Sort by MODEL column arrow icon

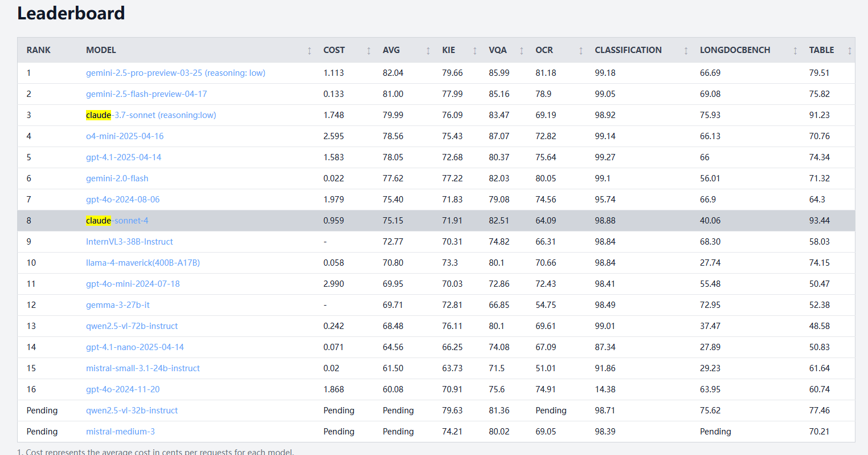click(309, 51)
